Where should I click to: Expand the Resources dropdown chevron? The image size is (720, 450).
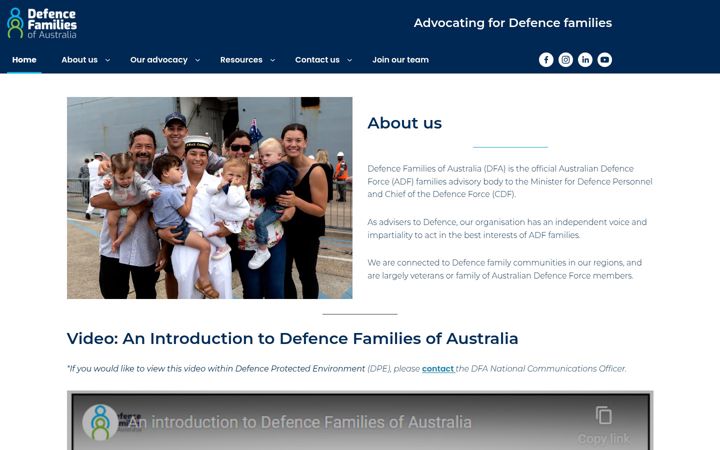click(272, 60)
